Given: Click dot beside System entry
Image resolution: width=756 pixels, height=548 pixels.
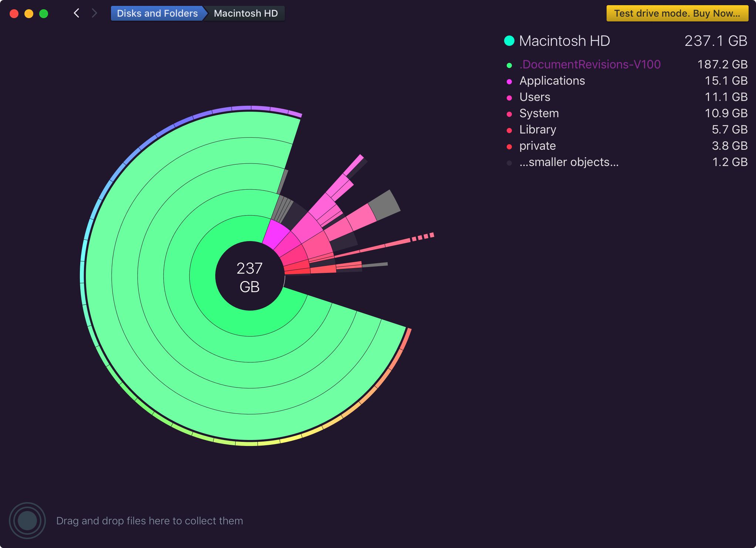Looking at the screenshot, I should [509, 114].
